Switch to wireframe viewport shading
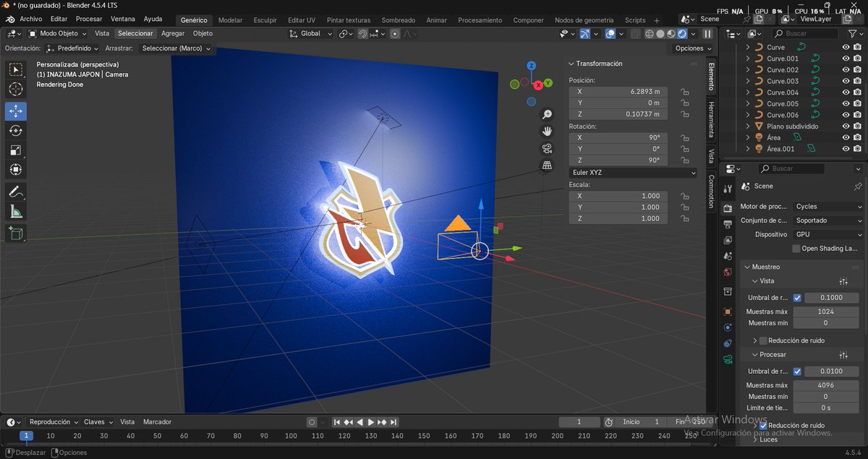 [x=650, y=33]
